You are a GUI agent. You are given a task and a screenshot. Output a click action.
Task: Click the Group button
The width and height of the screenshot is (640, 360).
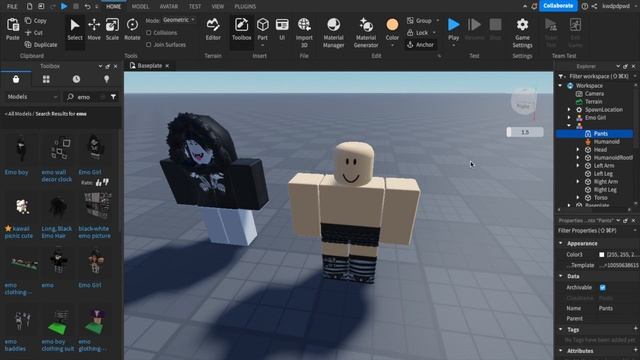(419, 20)
